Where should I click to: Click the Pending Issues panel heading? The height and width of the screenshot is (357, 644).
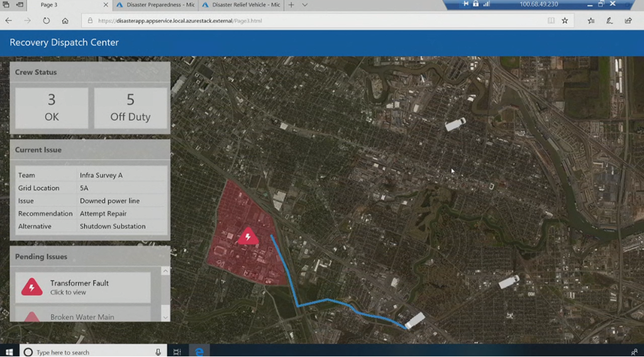(x=41, y=256)
